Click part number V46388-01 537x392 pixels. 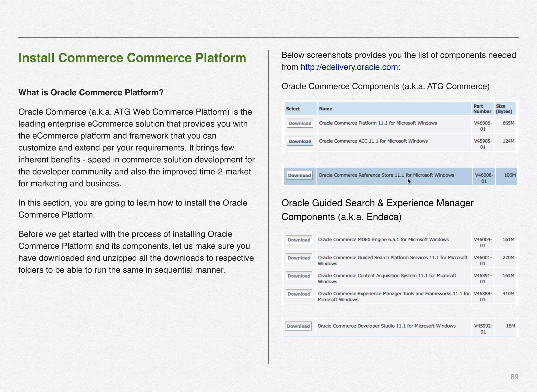click(x=483, y=297)
